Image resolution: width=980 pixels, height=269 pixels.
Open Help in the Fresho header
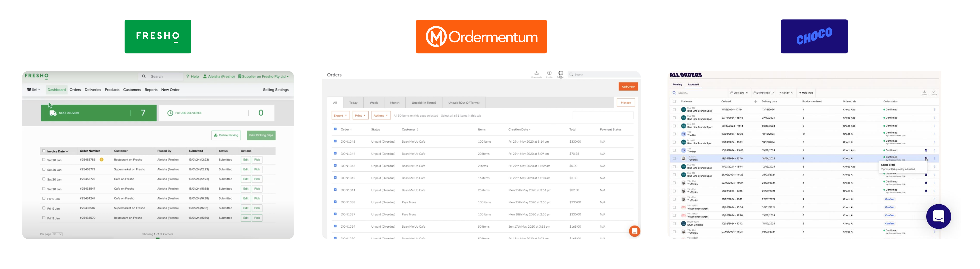coord(193,76)
